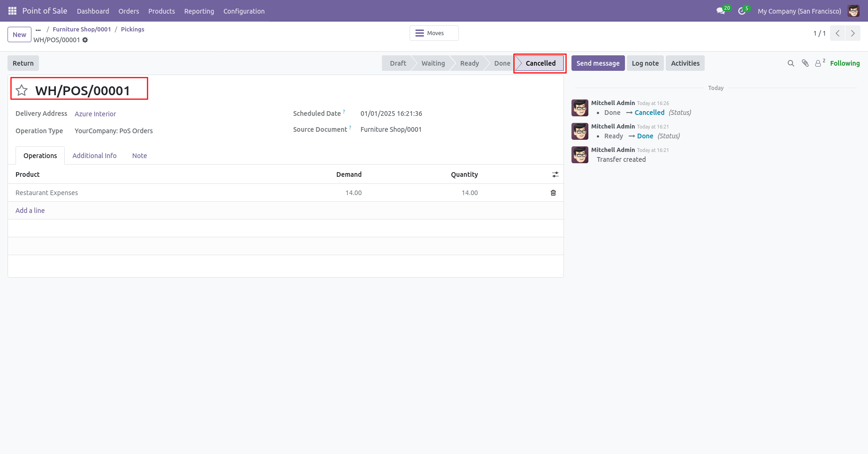Screen dimensions: 868x454
Task: Open the Azure Interior delivery address link
Action: [95, 114]
